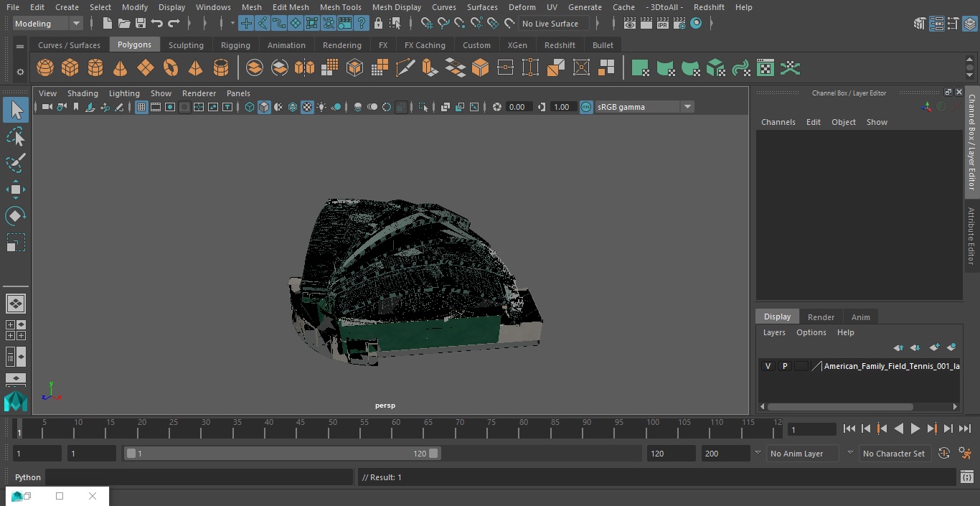Viewport: 980px width, 506px height.
Task: Toggle layer visibility V box
Action: click(x=768, y=366)
